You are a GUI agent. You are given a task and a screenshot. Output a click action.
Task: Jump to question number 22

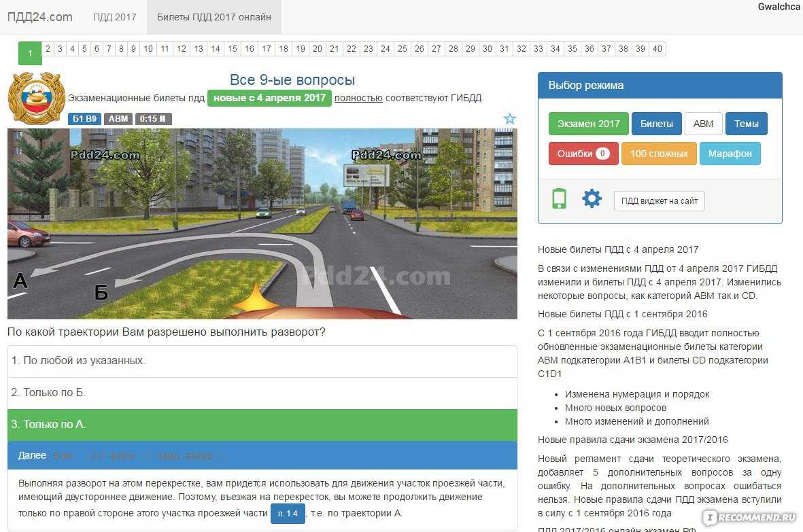coord(352,49)
